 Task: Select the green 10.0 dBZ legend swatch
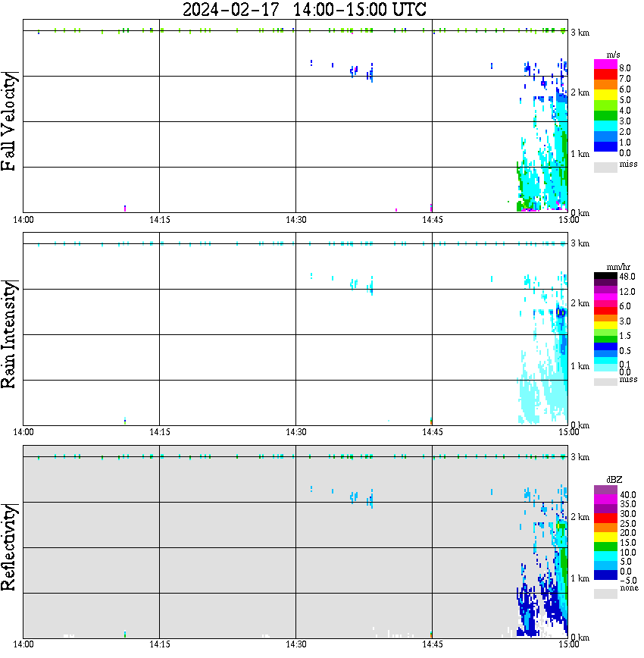pos(605,547)
